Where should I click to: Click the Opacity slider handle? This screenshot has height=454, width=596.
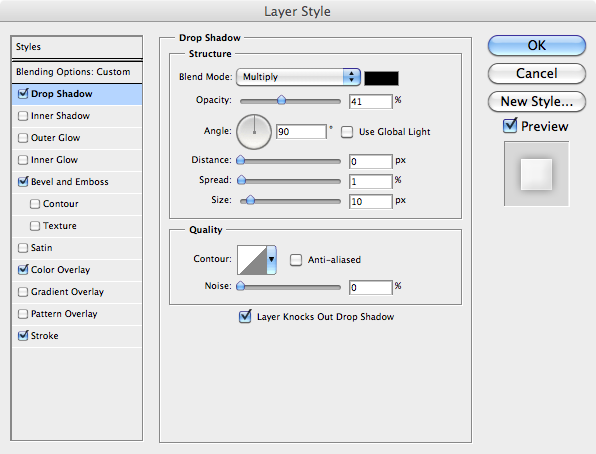[x=281, y=100]
